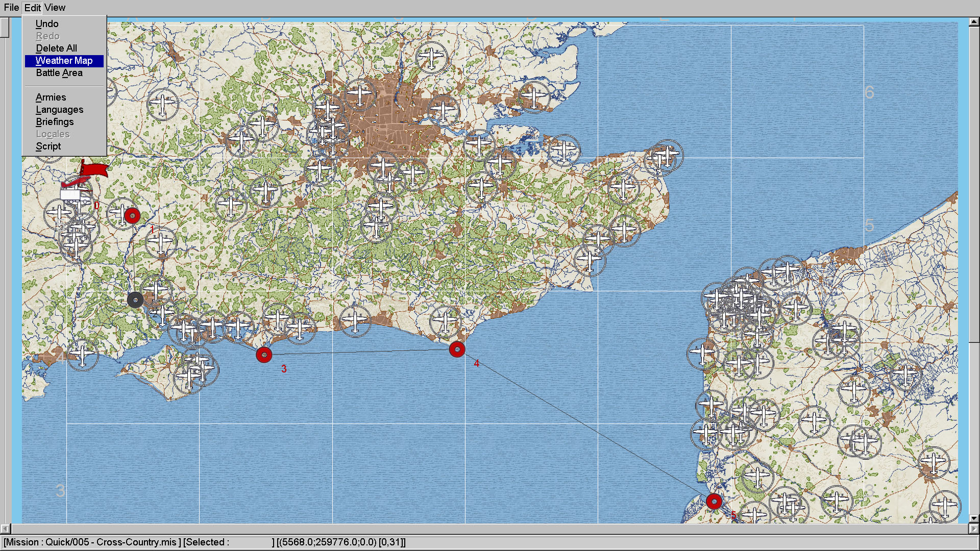Click red waypoint marker near number 0
The height and width of the screenshot is (551, 980).
[132, 216]
